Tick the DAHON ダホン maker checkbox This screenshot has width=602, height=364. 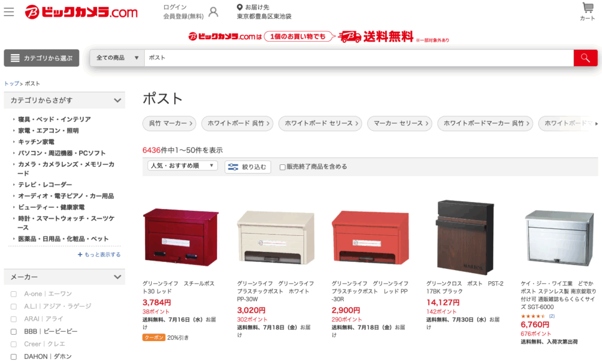(14, 357)
